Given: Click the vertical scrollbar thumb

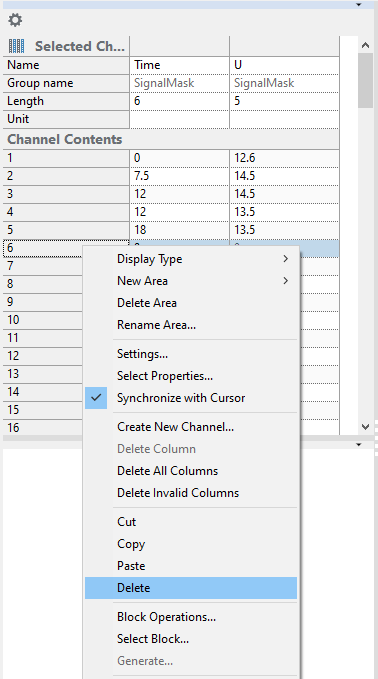Looking at the screenshot, I should tap(365, 80).
